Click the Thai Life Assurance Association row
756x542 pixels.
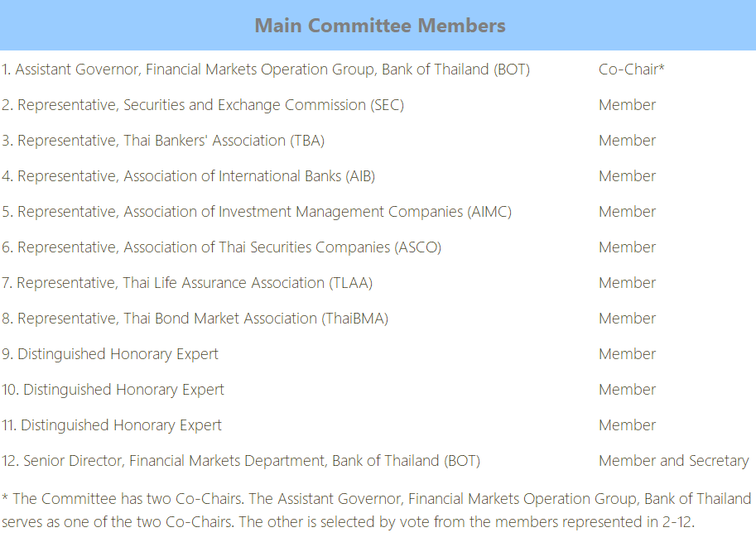tap(187, 283)
